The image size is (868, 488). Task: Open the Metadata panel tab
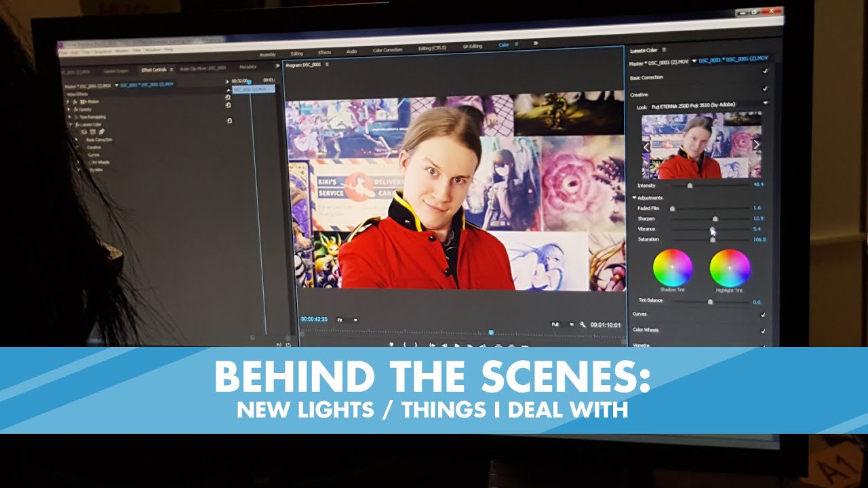tap(248, 67)
